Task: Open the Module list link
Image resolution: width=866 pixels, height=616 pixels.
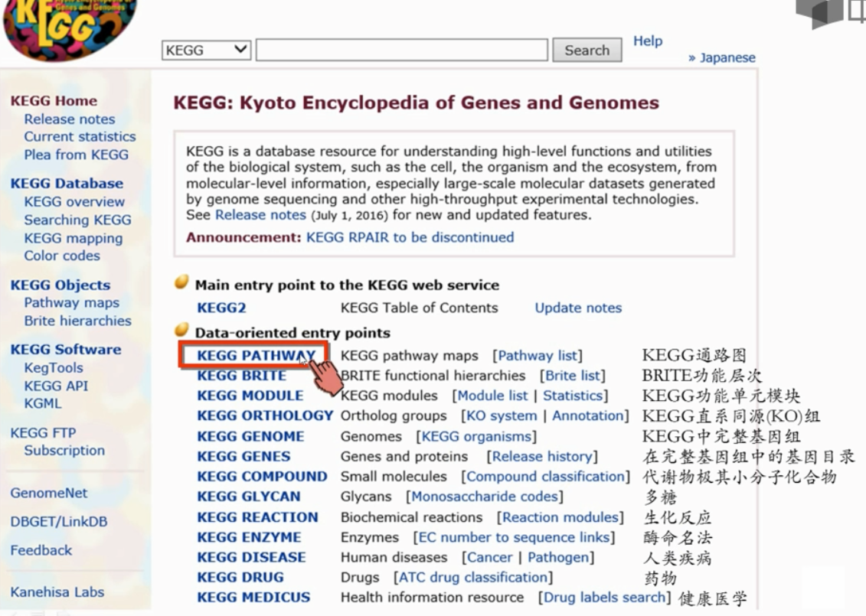Action: point(492,396)
